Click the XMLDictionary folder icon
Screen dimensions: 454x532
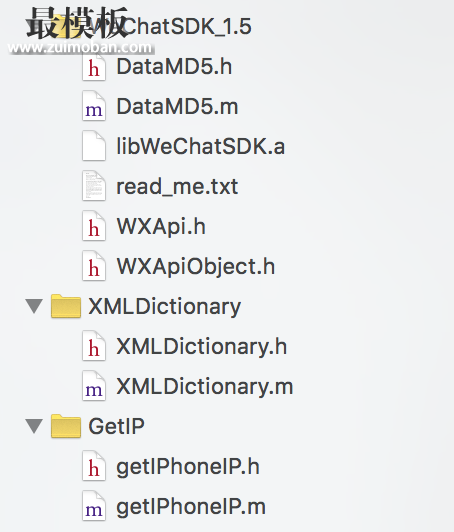(x=66, y=306)
